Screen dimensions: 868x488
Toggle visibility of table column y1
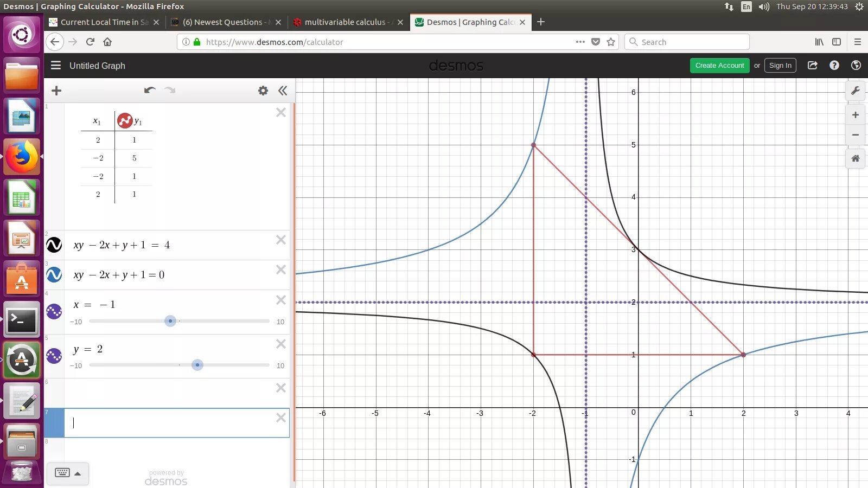tap(125, 120)
